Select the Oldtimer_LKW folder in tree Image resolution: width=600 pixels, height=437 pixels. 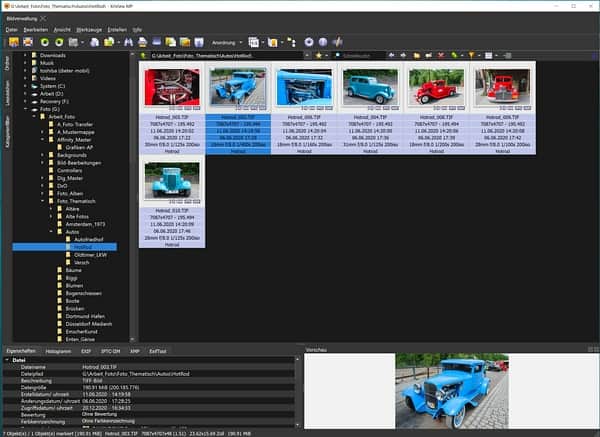pyautogui.click(x=90, y=255)
